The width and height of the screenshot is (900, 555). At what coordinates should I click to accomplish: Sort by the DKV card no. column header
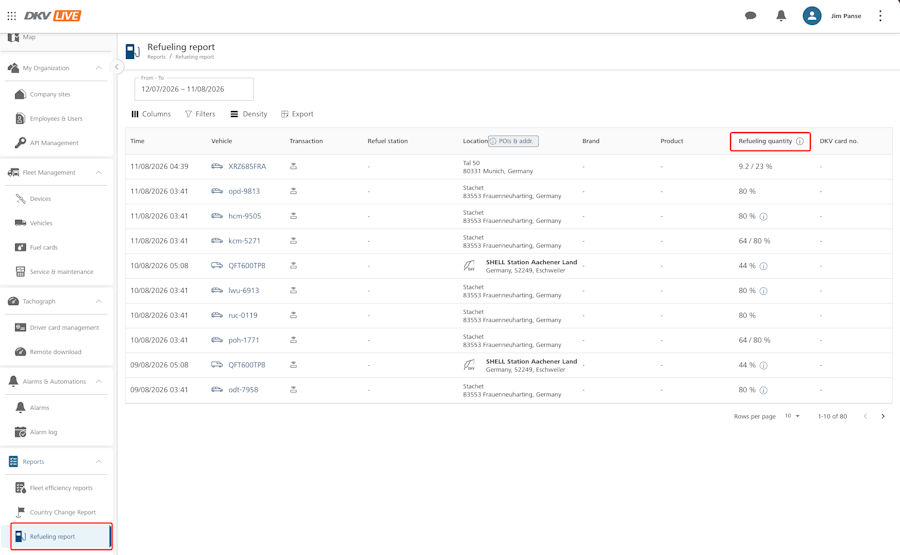click(x=839, y=141)
